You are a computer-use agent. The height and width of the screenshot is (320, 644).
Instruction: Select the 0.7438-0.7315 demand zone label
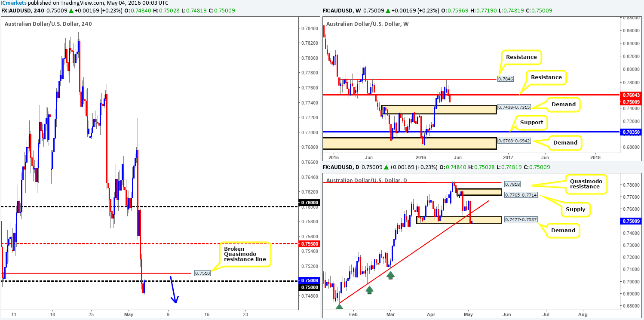coord(516,107)
